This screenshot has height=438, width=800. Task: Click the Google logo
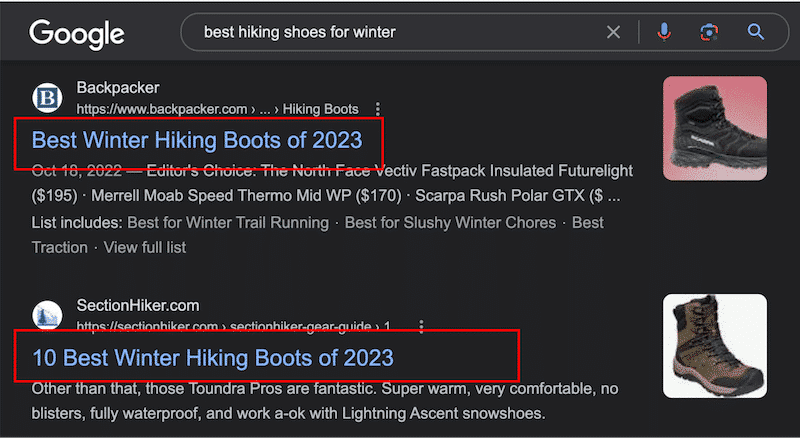(77, 34)
